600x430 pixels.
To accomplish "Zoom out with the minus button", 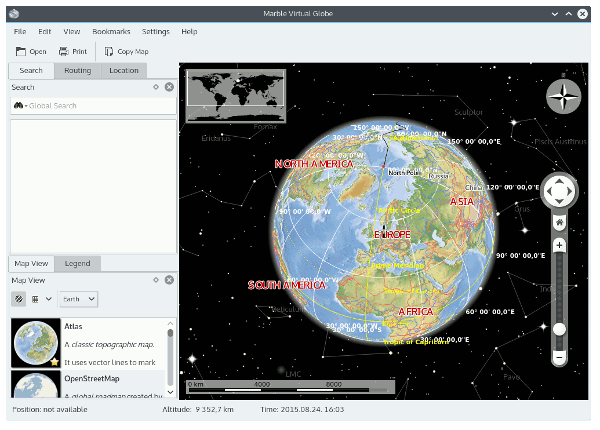I will [x=559, y=357].
